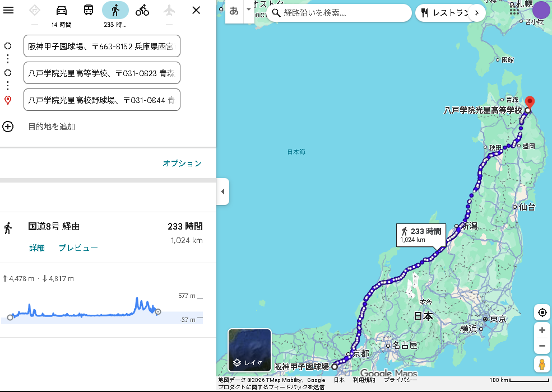Zoom in on map with plus
552x392 pixels.
click(x=542, y=330)
